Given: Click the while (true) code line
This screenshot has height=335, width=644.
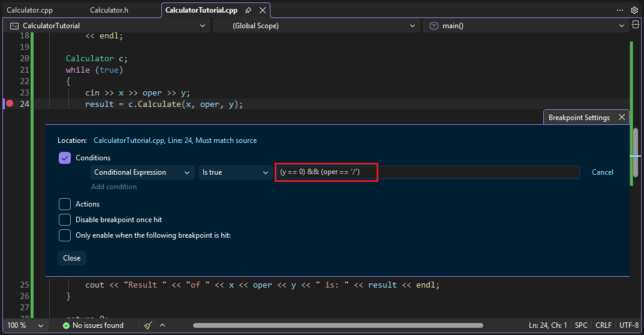Looking at the screenshot, I should (x=95, y=70).
